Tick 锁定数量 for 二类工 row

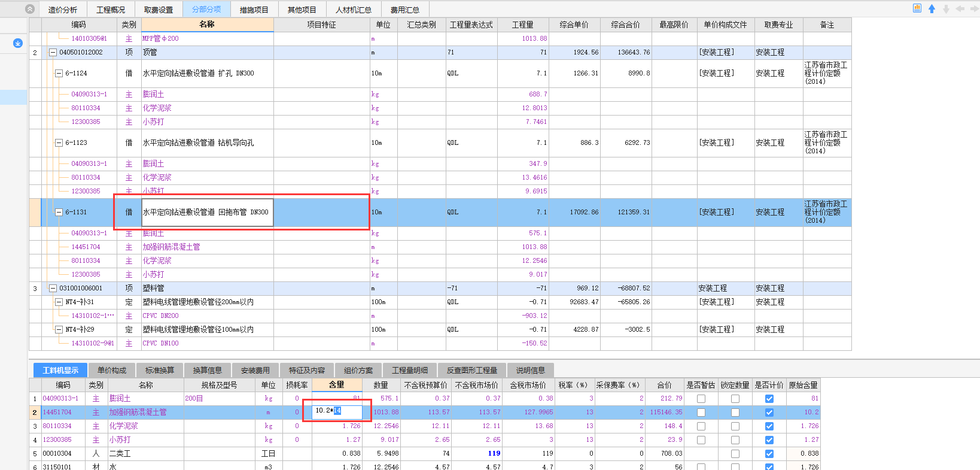click(x=735, y=454)
